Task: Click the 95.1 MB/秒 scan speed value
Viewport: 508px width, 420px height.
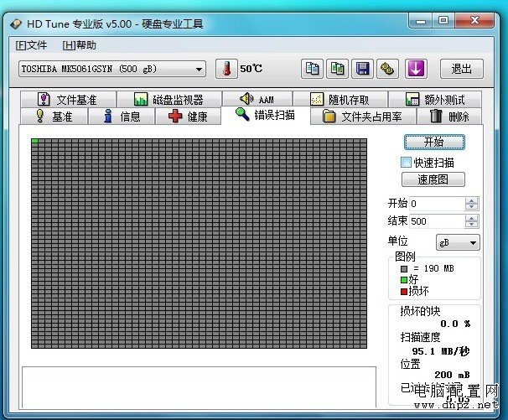Action: [x=441, y=351]
